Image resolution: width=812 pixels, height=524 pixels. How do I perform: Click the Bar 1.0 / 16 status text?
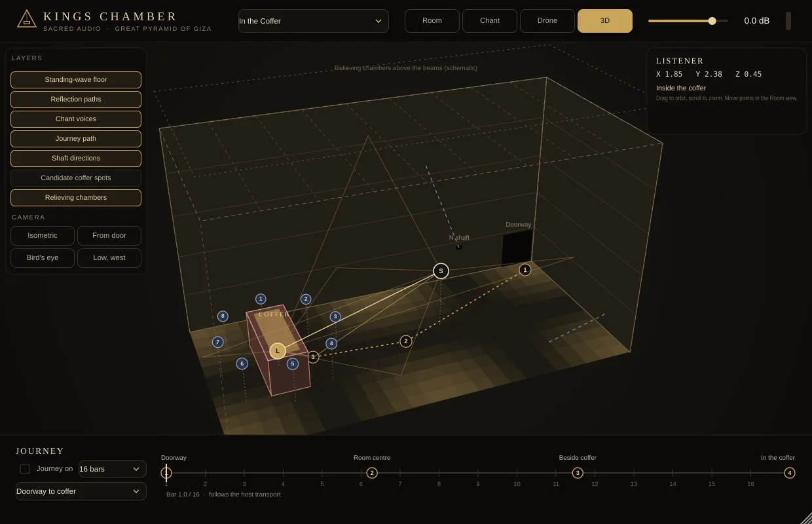[x=183, y=495]
